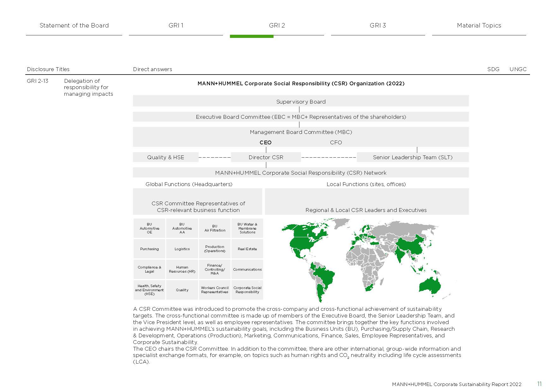Select the Finance/Controlling/M&A cell
This screenshot has width=554, height=392.
(215, 269)
